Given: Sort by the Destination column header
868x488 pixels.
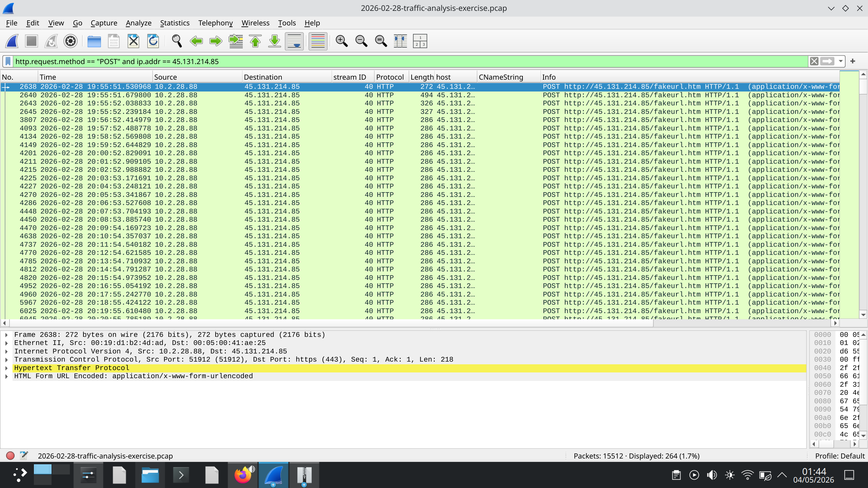Looking at the screenshot, I should [x=287, y=77].
